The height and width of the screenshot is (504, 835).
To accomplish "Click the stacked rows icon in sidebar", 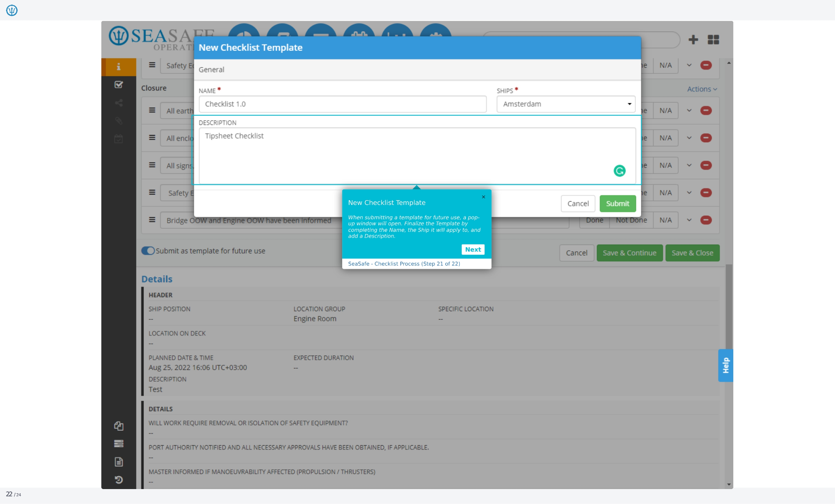I will tap(119, 443).
